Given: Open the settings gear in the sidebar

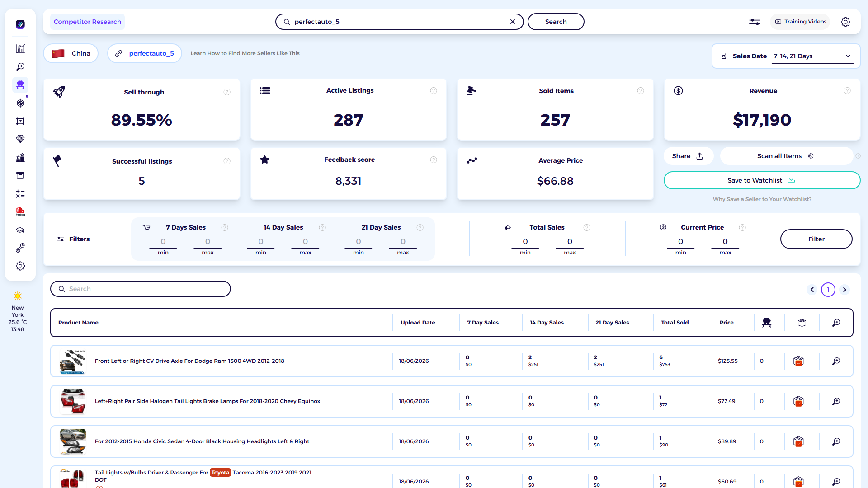Looking at the screenshot, I should coord(20,266).
